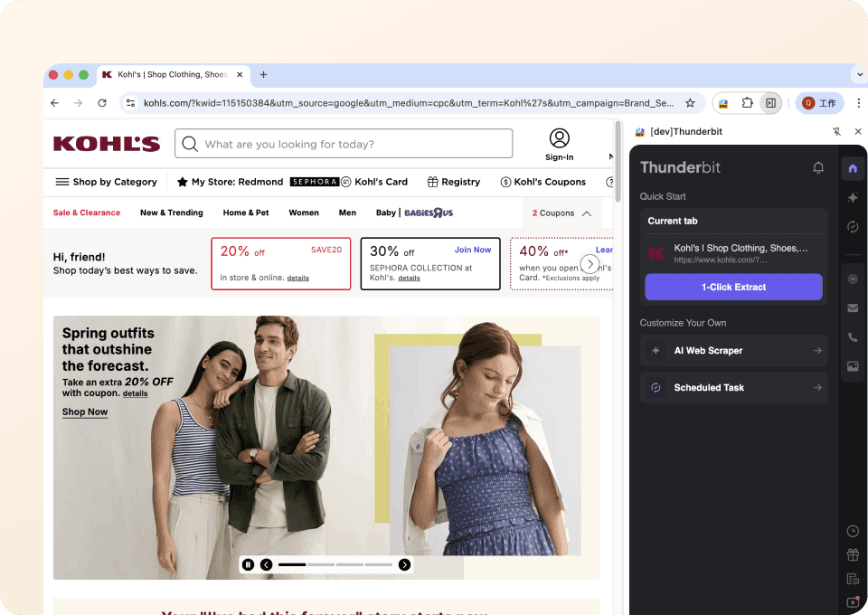868x615 pixels.
Task: Select the phone extractor icon in sidebar
Action: pyautogui.click(x=852, y=336)
